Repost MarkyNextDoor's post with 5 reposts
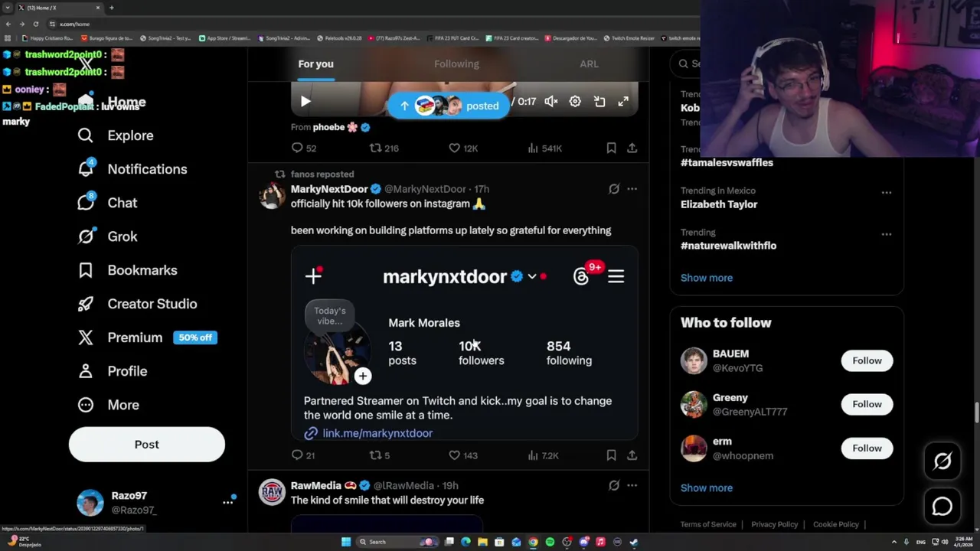Image resolution: width=980 pixels, height=551 pixels. 380,455
